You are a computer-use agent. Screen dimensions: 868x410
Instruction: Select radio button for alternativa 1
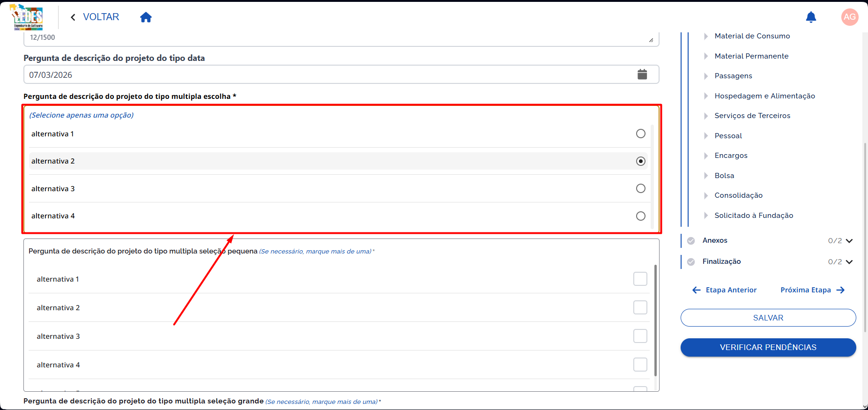tap(641, 134)
